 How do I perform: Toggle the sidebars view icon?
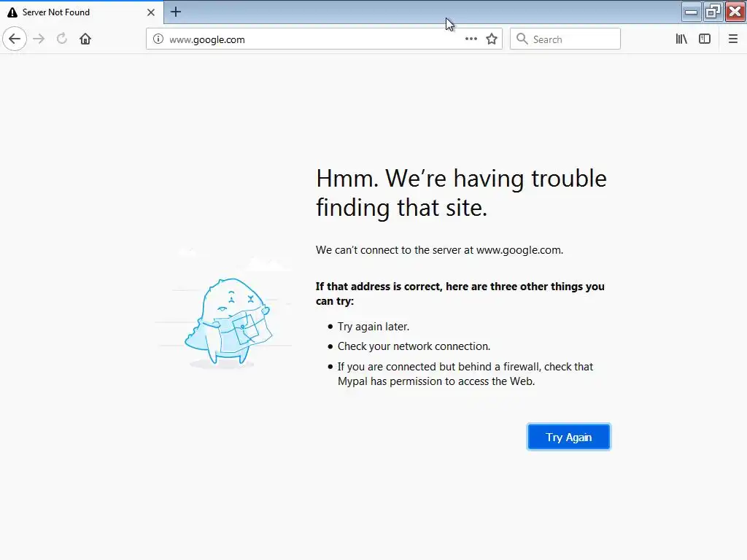(x=705, y=39)
